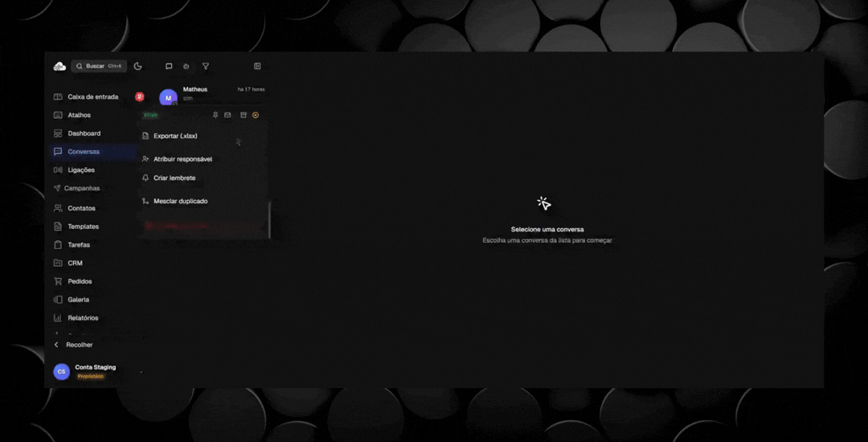Go to Atalhos in the sidebar

coord(93,115)
